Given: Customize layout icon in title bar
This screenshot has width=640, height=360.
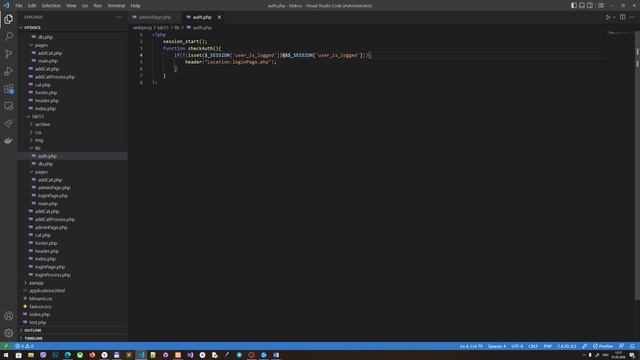Looking at the screenshot, I should [601, 5].
